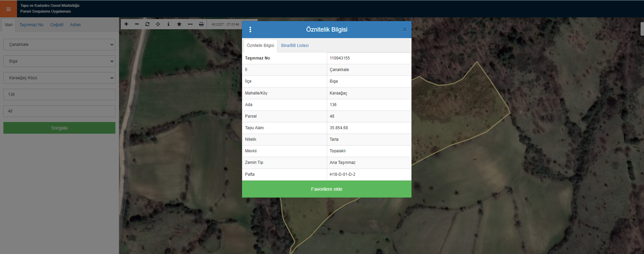Click the print map icon

pos(201,24)
